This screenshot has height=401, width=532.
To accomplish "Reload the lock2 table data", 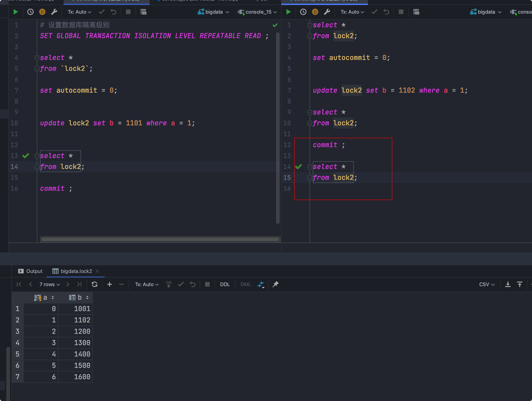I will [x=95, y=284].
